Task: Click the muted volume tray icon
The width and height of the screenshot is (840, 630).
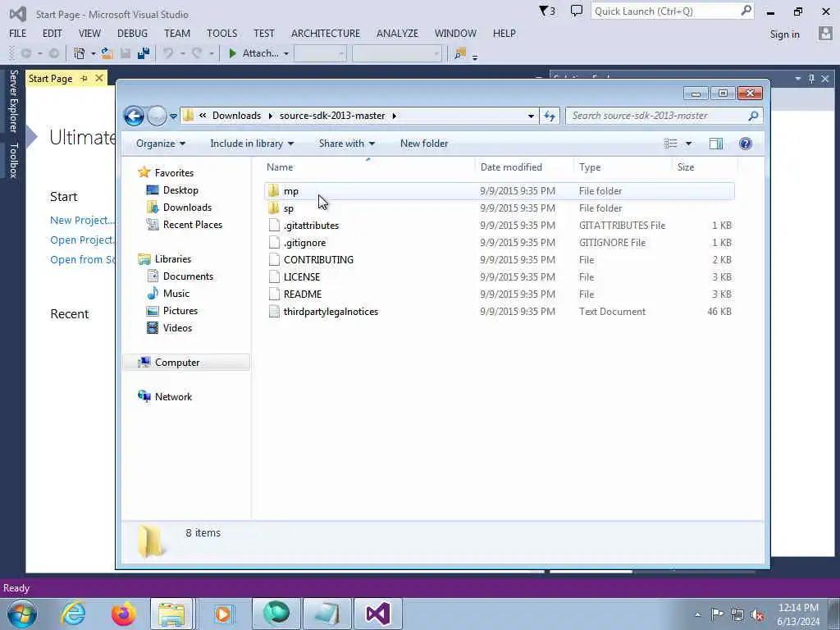Action: coord(757,614)
